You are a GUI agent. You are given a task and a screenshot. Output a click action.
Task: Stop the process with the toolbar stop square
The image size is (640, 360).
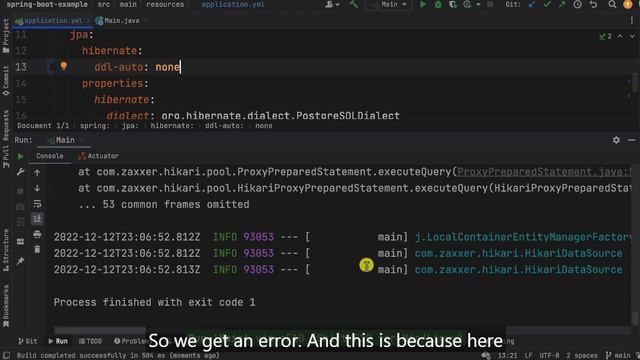point(490,4)
